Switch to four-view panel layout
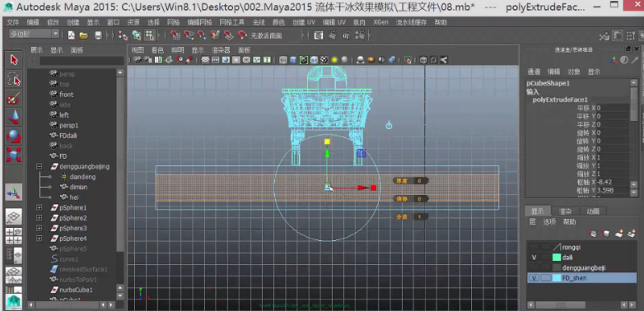The height and width of the screenshot is (311, 644). 14,236
